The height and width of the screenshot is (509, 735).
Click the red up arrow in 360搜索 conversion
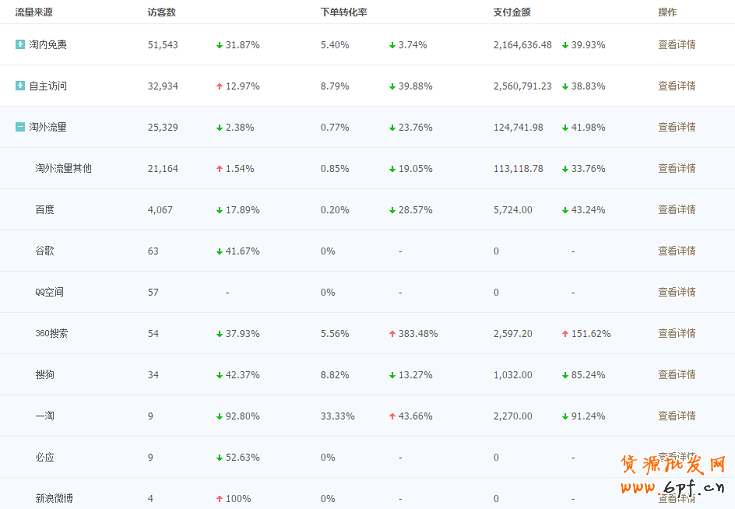392,334
